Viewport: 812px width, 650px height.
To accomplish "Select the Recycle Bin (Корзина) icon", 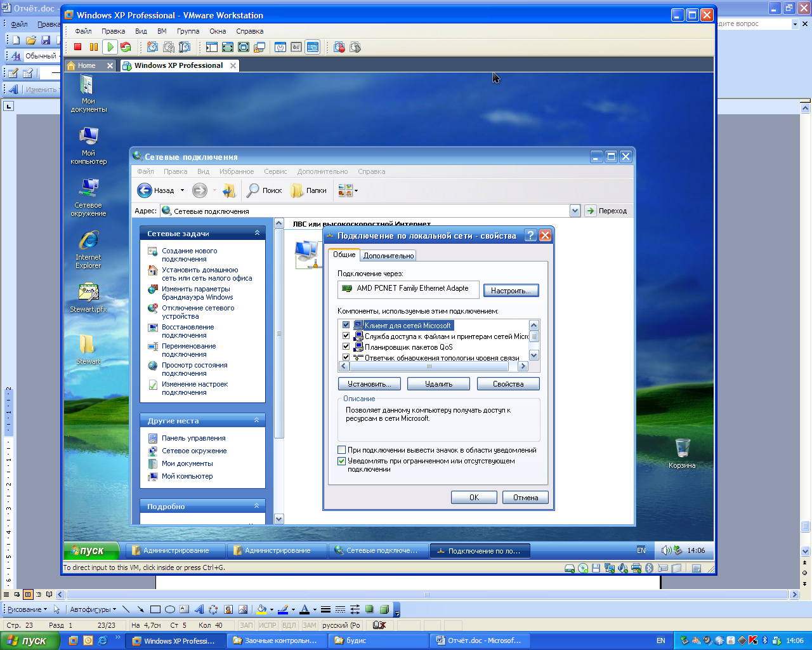I will (682, 453).
